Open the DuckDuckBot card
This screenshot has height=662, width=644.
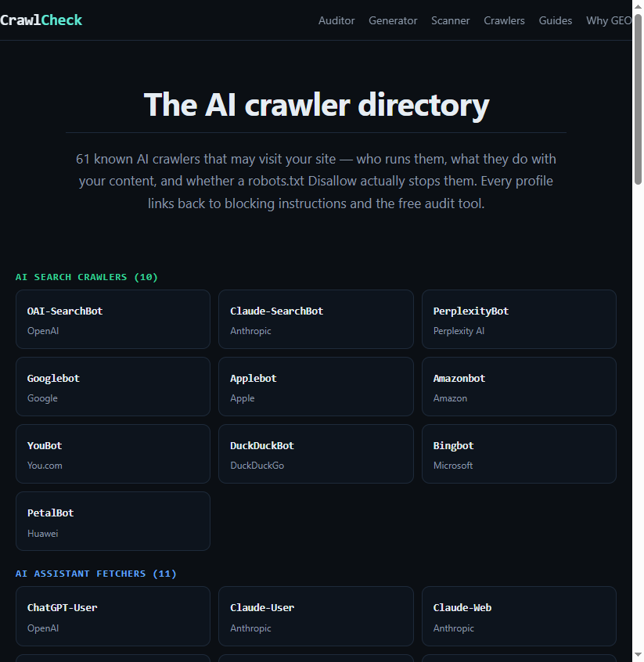(316, 454)
